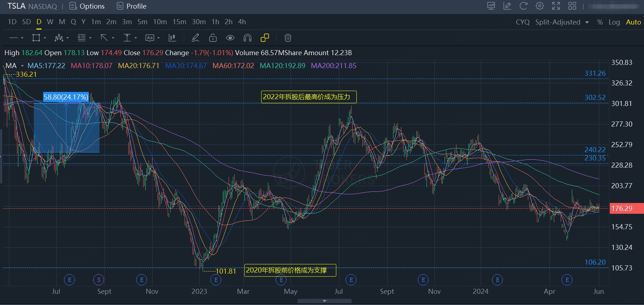Click the 331.26 horizontal line label
The image size is (644, 305).
[x=595, y=73]
